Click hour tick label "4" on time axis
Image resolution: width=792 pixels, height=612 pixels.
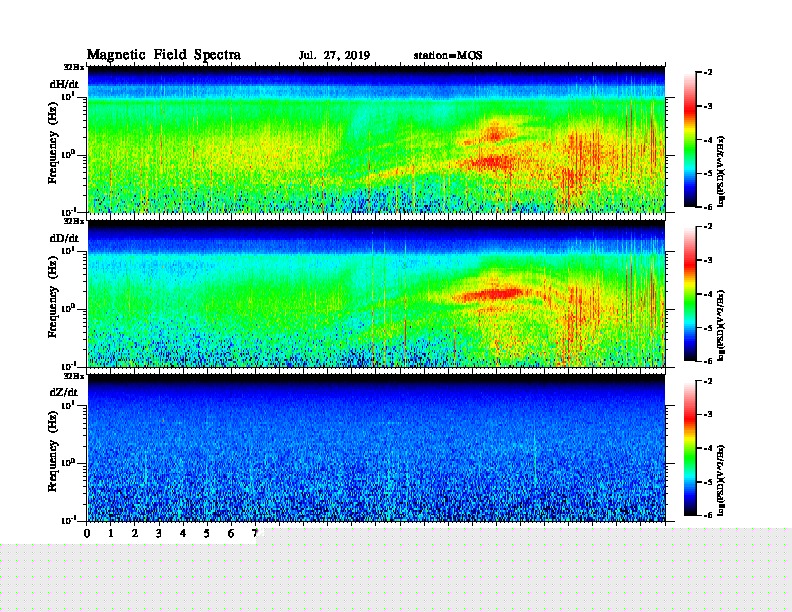coord(183,533)
